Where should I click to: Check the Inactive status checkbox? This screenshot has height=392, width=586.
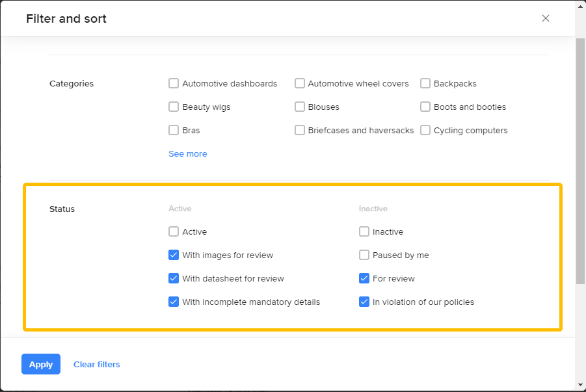(x=364, y=231)
